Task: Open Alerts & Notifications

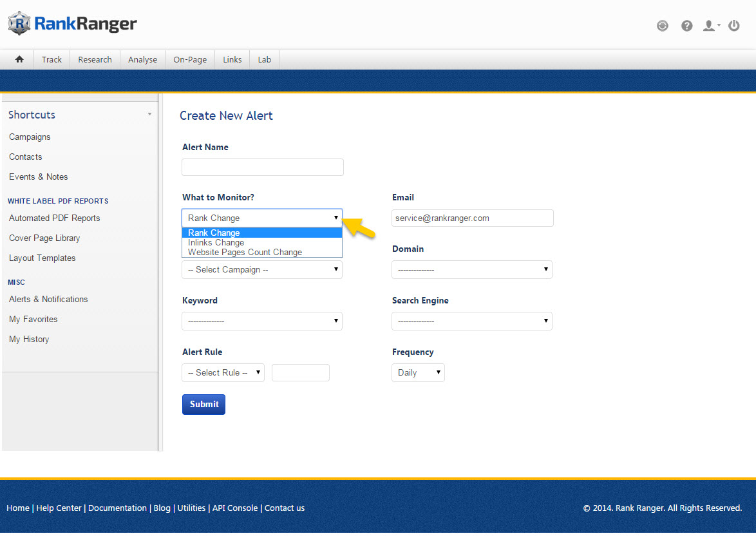Action: coord(48,299)
